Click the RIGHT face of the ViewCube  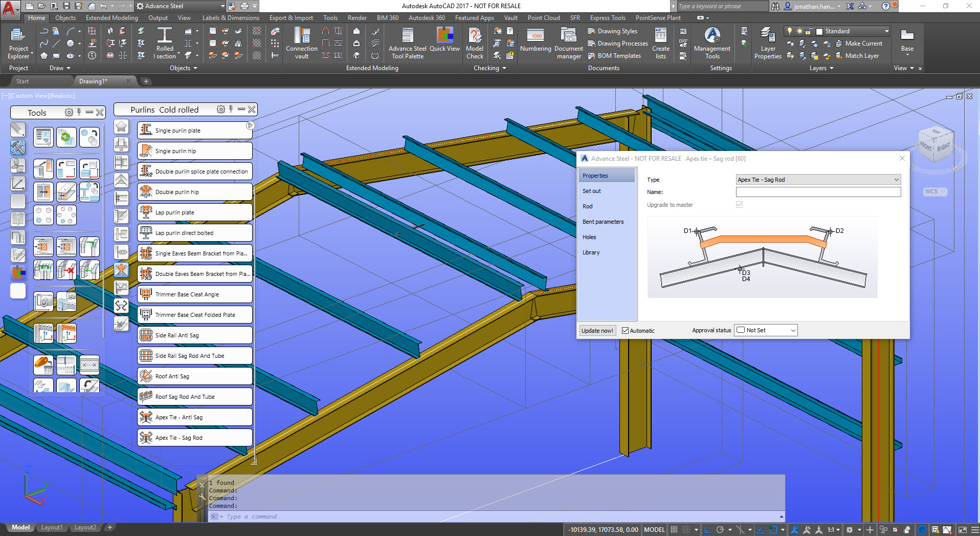[944, 147]
